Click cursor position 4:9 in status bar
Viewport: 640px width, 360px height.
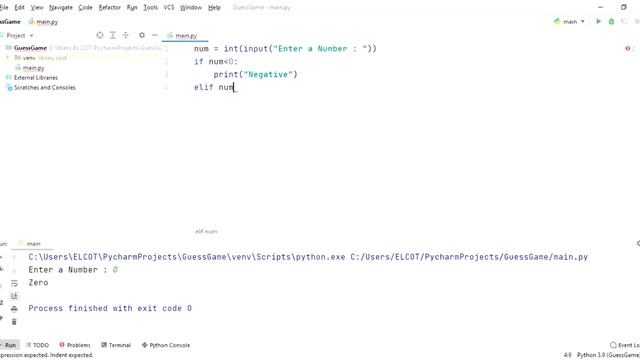tap(567, 355)
